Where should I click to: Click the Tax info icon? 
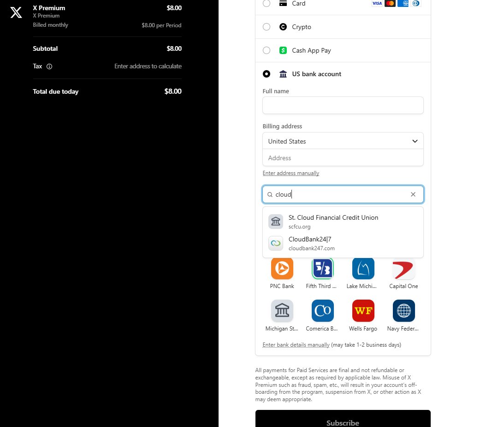pos(49,66)
